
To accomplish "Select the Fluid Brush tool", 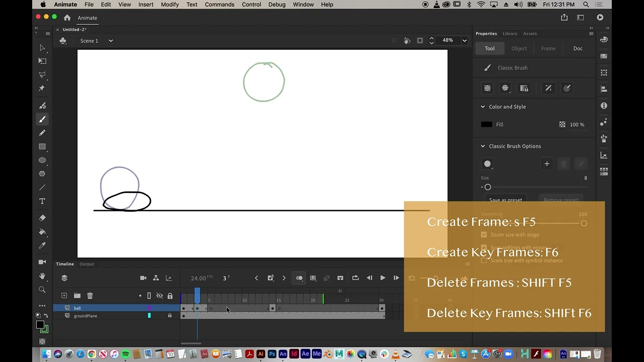I will tap(42, 106).
